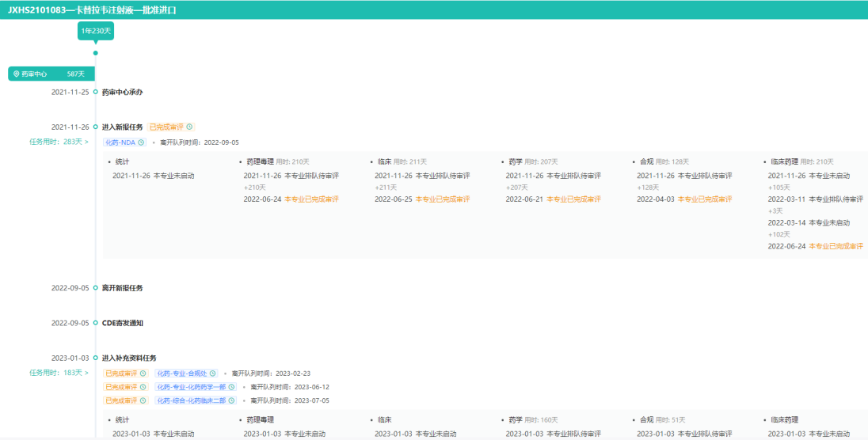Click clock icon of 已完成审评 beside 化药-综合-化药临床二部
The width and height of the screenshot is (868, 440).
(143, 400)
